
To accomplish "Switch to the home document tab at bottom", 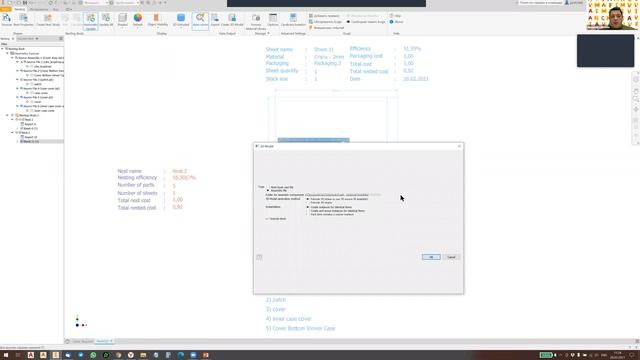I will click(68, 341).
